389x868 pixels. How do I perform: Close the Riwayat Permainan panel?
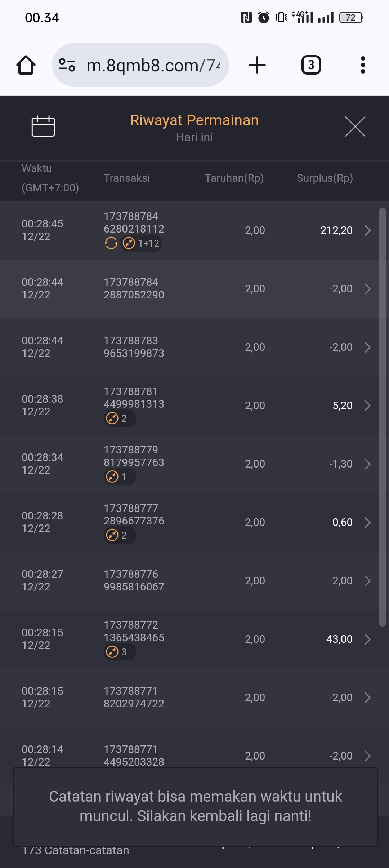[x=355, y=127]
